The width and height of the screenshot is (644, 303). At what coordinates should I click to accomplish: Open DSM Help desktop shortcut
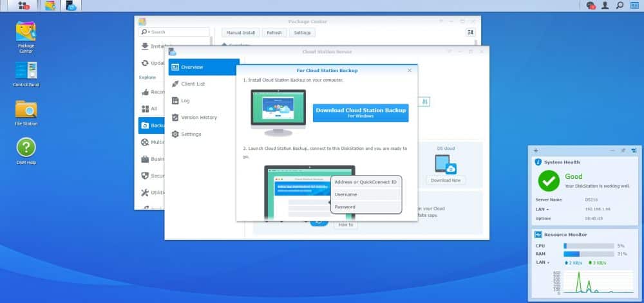point(26,151)
